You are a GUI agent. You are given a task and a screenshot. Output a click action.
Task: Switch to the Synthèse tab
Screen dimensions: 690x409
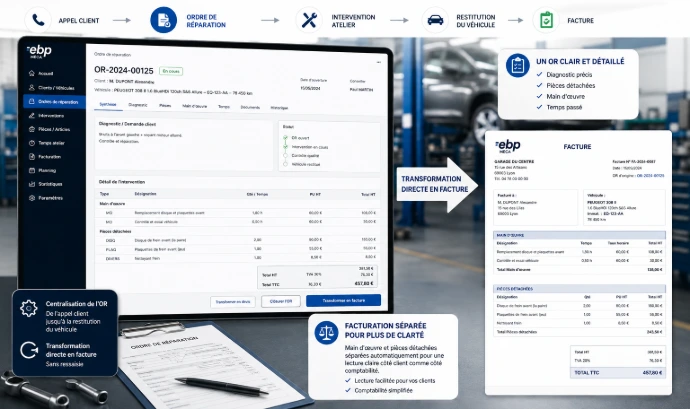tap(108, 104)
